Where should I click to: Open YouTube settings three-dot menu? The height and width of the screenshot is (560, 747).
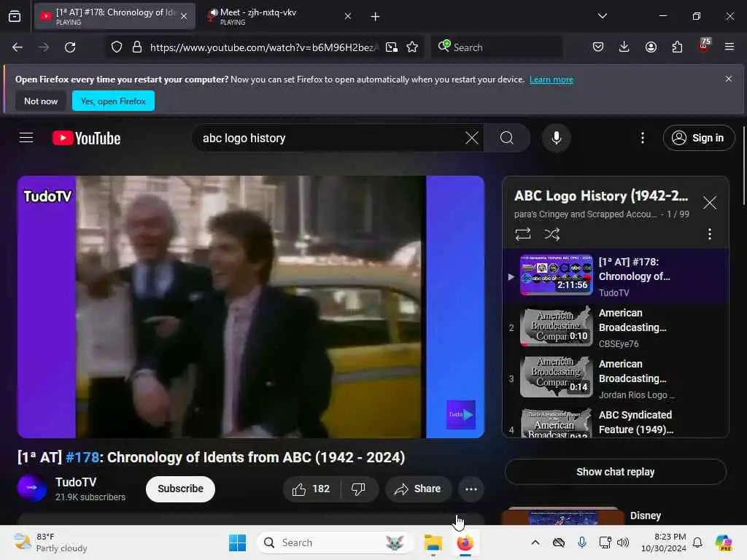click(643, 138)
